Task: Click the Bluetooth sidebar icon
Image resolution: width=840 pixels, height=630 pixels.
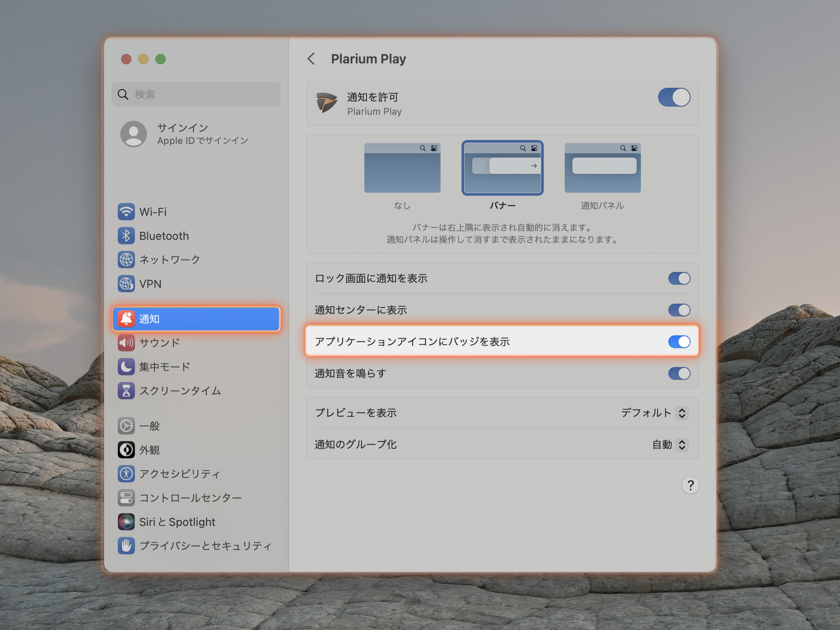Action: 126,236
